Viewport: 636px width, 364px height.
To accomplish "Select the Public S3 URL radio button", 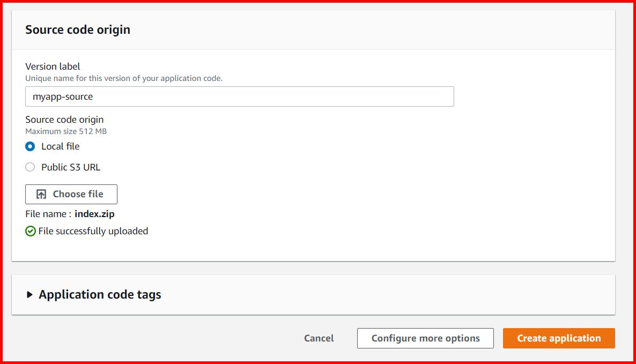I will (30, 167).
